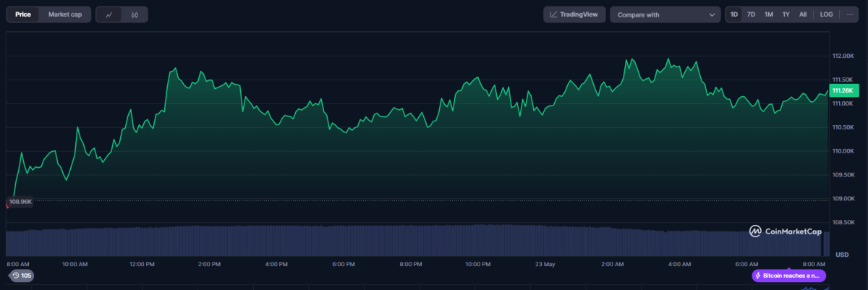
Task: Toggle LOG scale on the chart
Action: tap(826, 14)
